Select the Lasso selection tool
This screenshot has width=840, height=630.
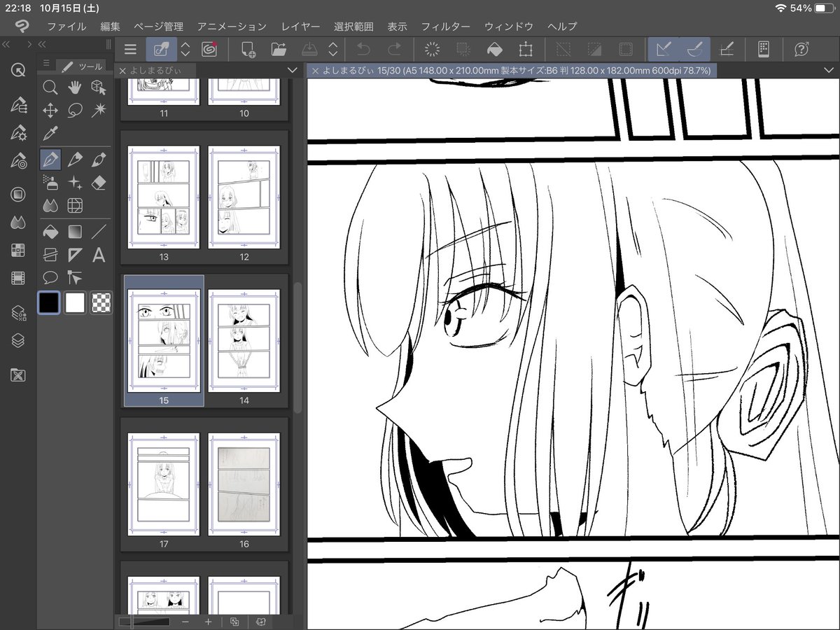point(75,111)
